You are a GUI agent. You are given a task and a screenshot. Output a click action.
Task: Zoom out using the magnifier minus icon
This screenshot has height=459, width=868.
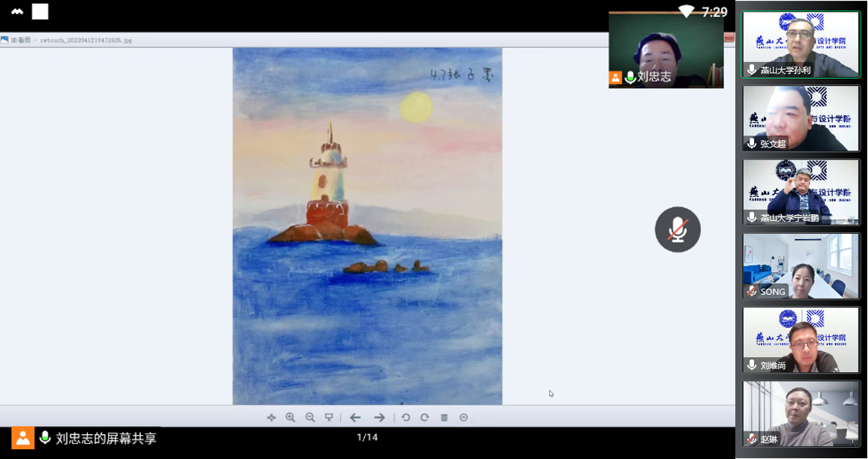point(310,418)
